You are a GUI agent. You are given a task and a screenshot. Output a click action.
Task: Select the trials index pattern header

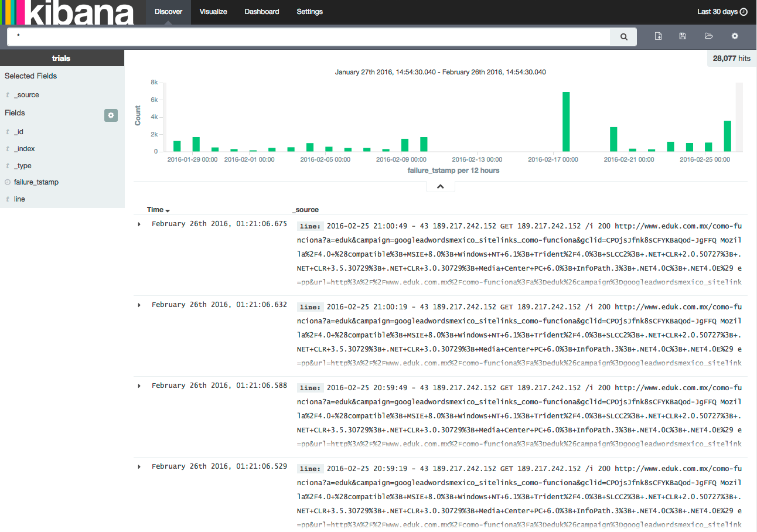click(62, 58)
